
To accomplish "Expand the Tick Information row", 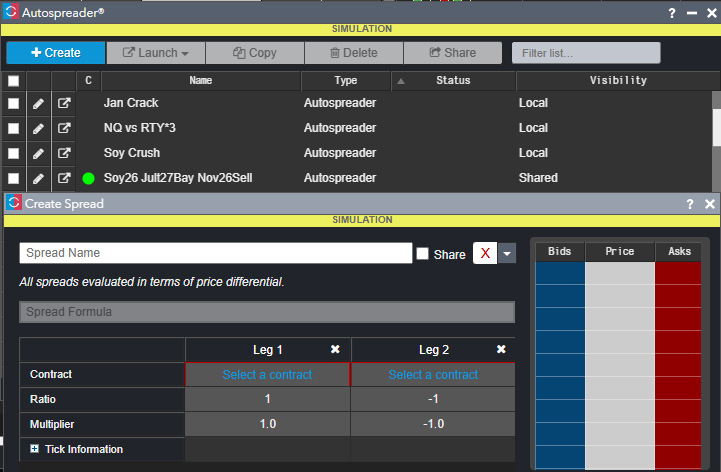I will coord(35,449).
